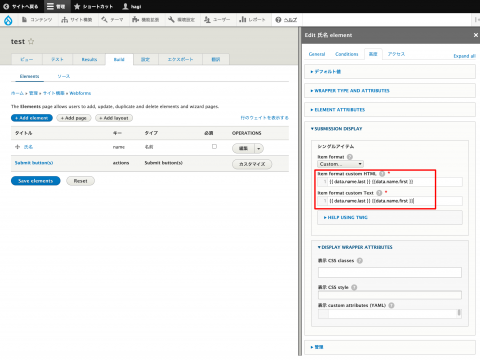Screen dimensions: 480x360
Task: Grab the drag handle of the 氏名 row
Action: pyautogui.click(x=17, y=147)
